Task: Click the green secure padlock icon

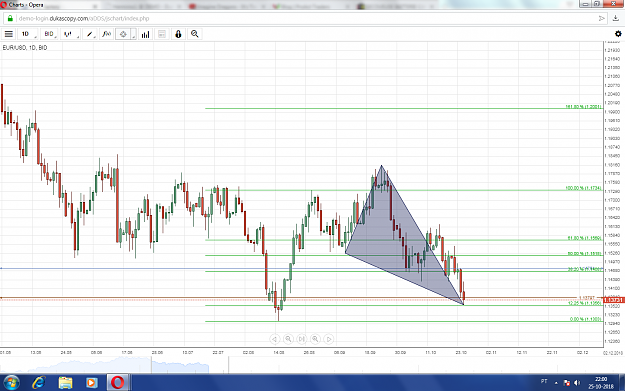Action: 10,18
